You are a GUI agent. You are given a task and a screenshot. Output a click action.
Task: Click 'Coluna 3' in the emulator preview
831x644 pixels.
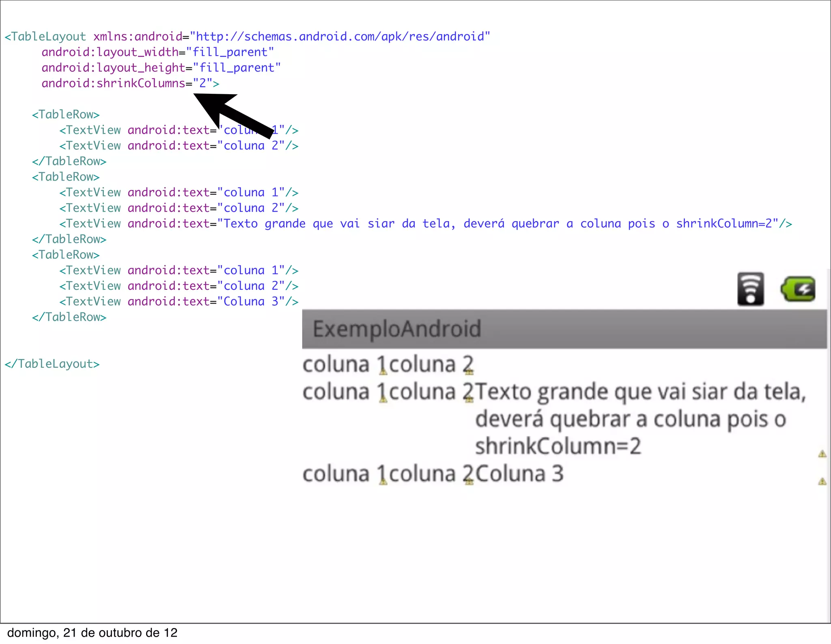(520, 474)
